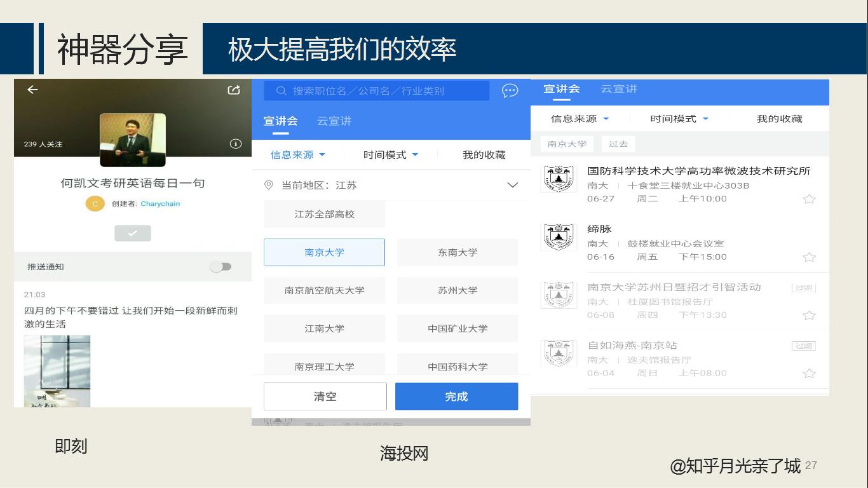Click the 过期 tag on 南京大学苏州日 event
This screenshot has width=868, height=488.
[803, 288]
